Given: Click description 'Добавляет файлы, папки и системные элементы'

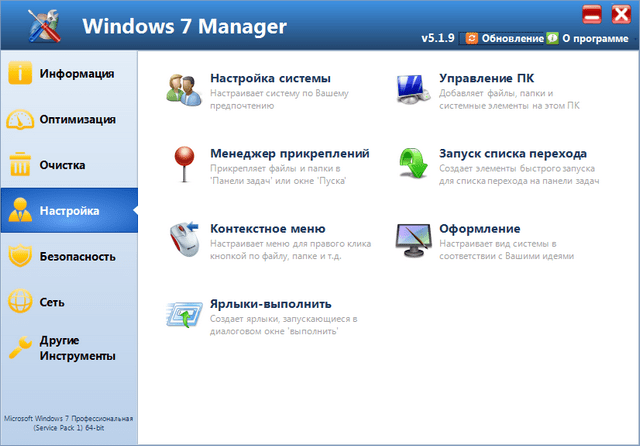Looking at the screenshot, I should coord(509,99).
